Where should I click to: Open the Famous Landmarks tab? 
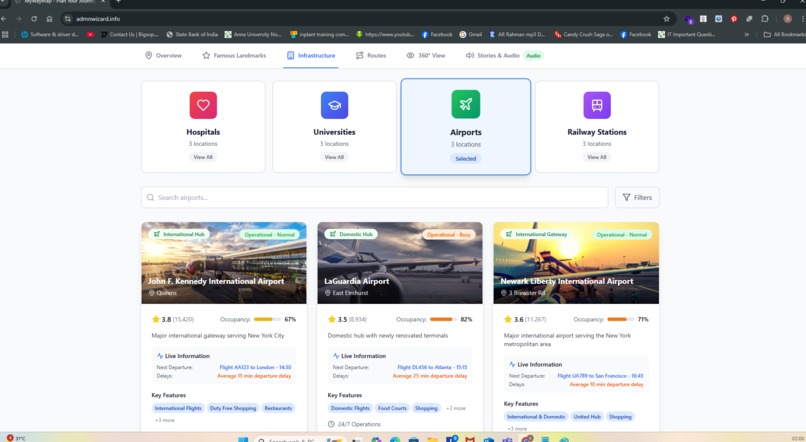coord(234,56)
